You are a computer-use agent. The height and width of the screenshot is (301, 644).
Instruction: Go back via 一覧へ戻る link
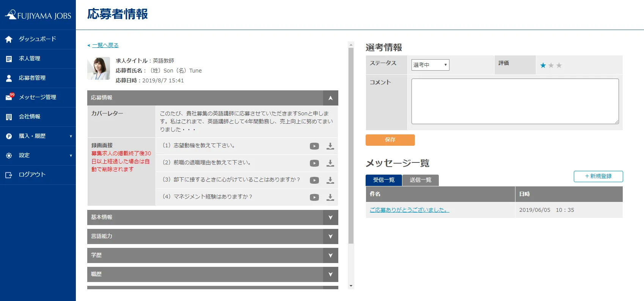(105, 45)
